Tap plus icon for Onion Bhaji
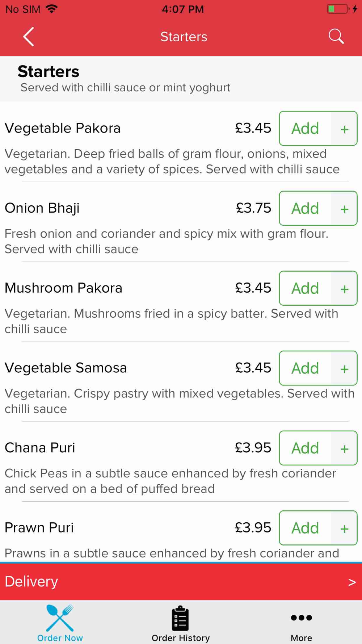This screenshot has width=362, height=644. [x=344, y=209]
